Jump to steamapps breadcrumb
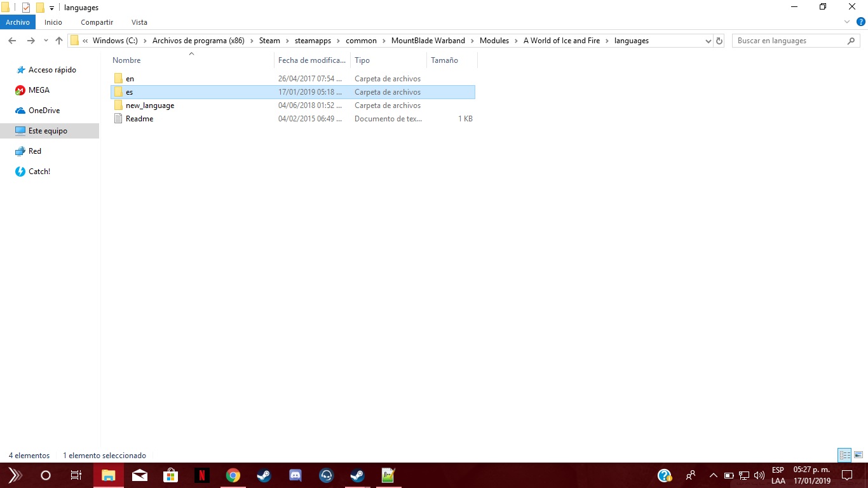 313,41
